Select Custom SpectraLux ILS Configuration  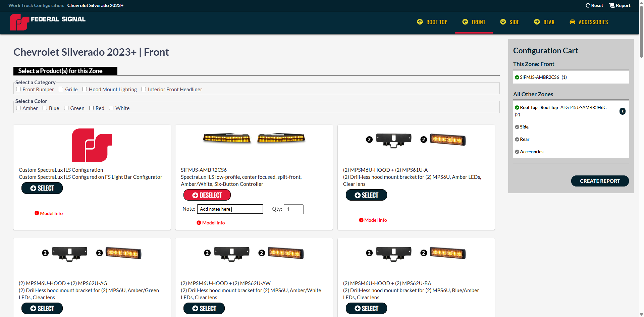click(42, 188)
